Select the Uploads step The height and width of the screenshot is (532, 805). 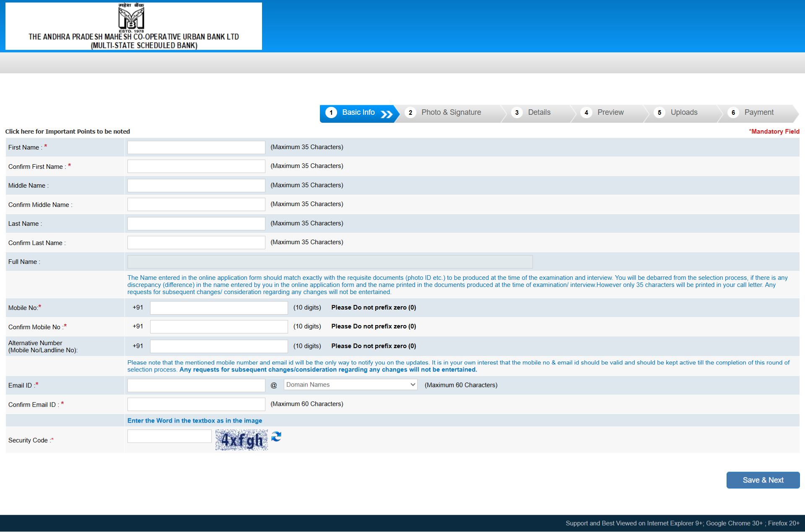tap(683, 112)
